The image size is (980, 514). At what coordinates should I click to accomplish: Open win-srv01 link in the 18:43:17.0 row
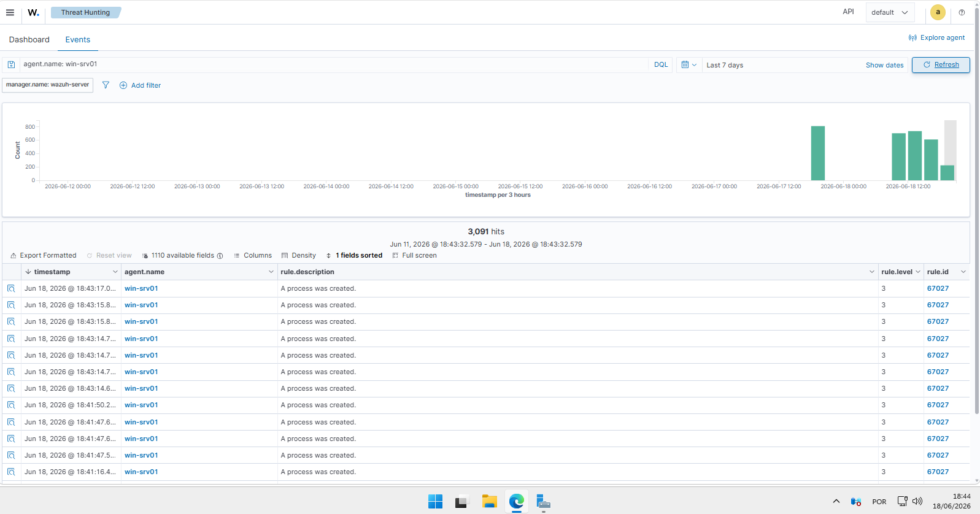tap(141, 288)
